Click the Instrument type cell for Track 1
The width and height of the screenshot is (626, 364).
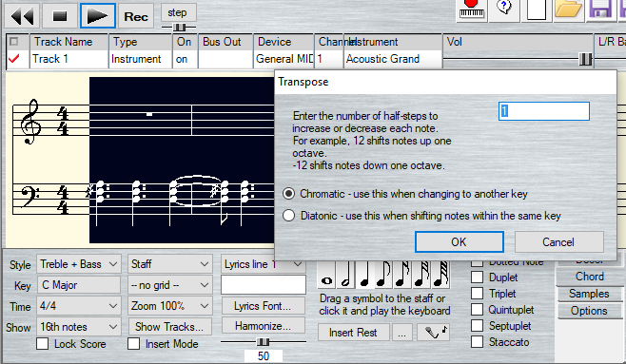pyautogui.click(x=141, y=59)
